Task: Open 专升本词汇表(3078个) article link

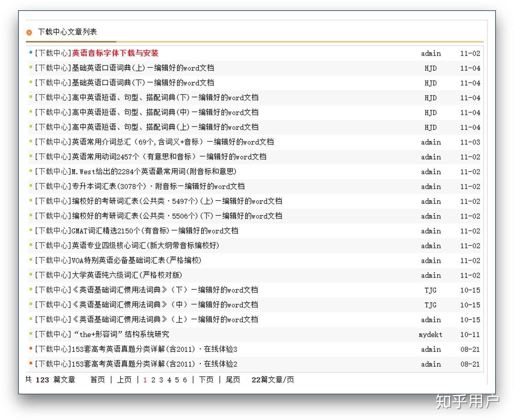Action: coord(158,186)
